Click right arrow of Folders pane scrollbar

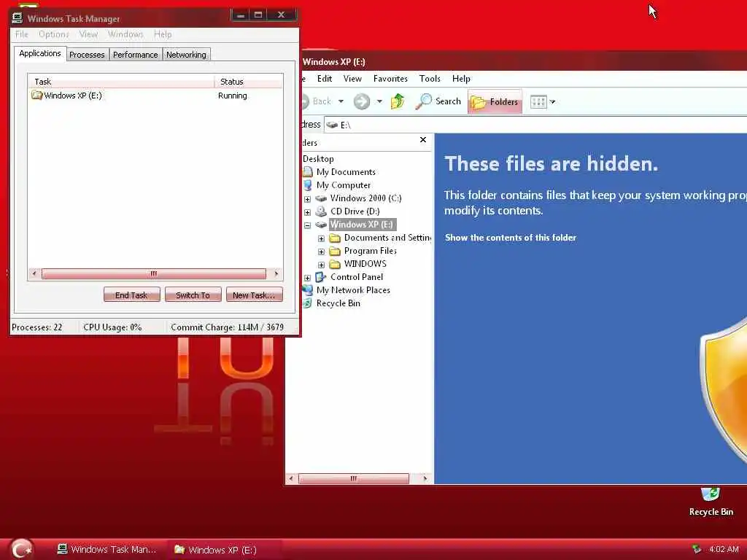click(425, 478)
